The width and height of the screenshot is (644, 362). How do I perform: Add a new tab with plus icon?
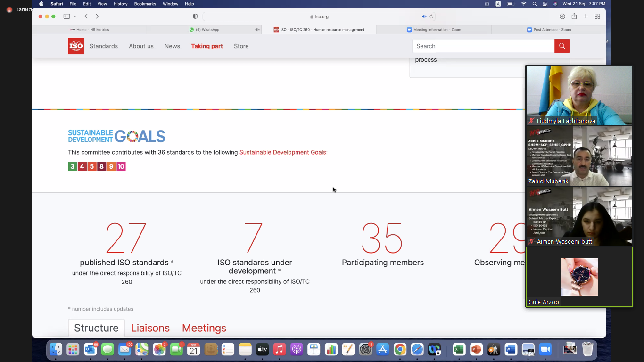[x=586, y=16]
